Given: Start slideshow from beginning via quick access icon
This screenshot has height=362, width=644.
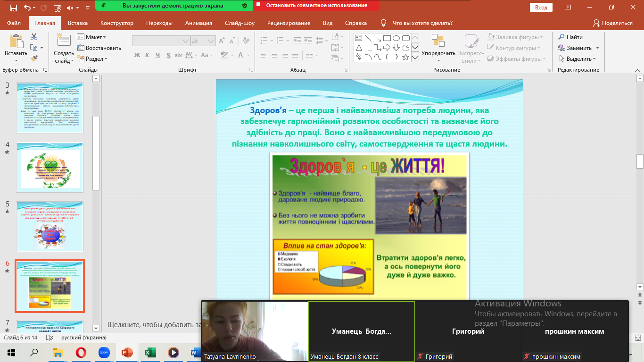Looking at the screenshot, I should [58, 8].
